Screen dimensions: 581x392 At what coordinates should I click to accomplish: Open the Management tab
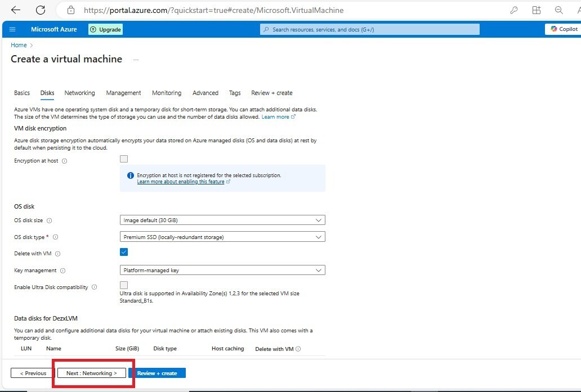click(x=123, y=93)
